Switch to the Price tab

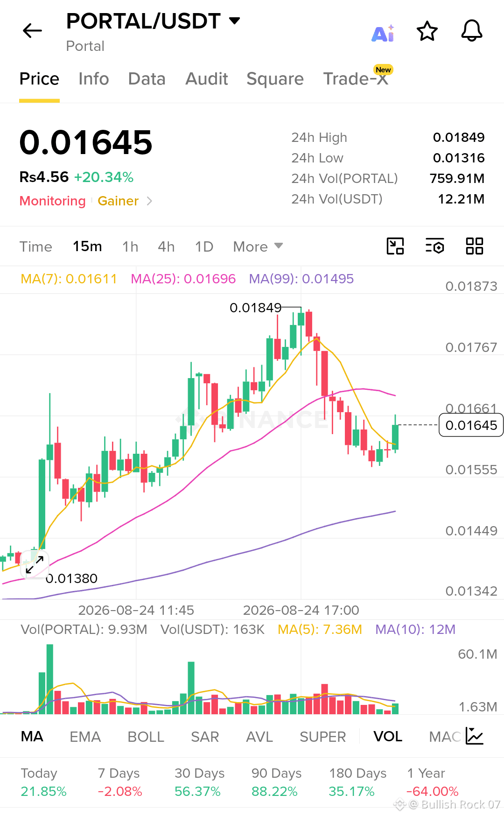(x=39, y=79)
